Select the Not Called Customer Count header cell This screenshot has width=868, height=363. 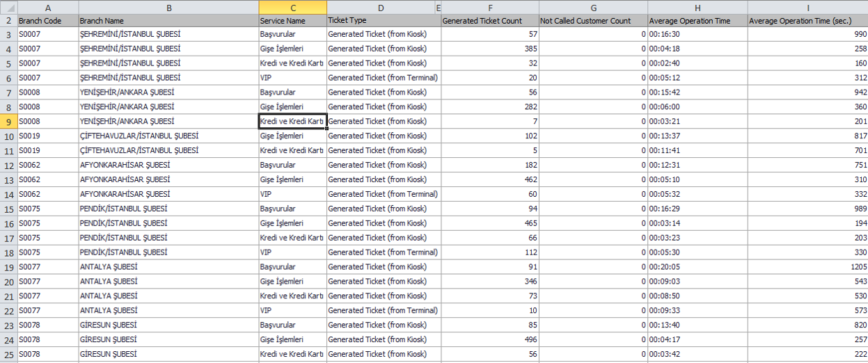click(592, 21)
